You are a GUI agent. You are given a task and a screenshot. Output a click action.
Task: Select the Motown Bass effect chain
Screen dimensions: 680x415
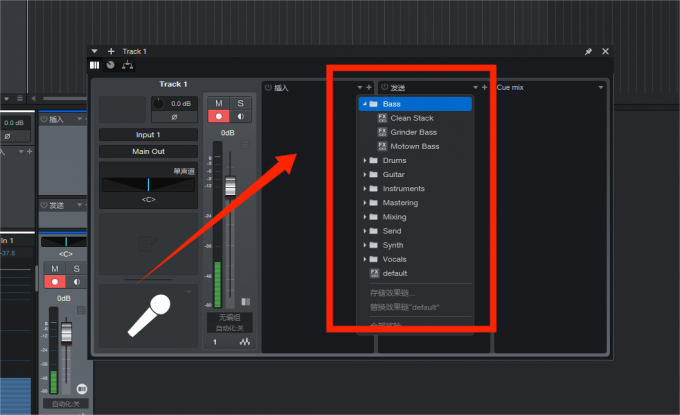click(415, 147)
